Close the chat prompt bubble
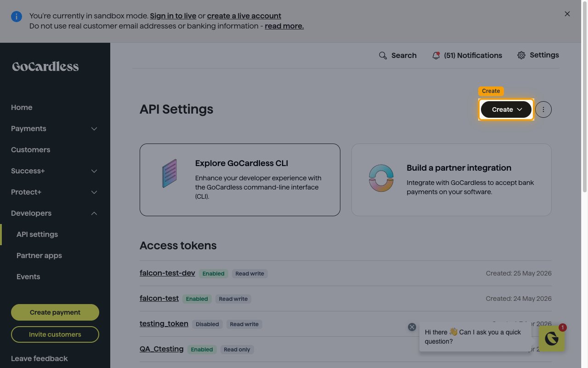The width and height of the screenshot is (588, 368). (412, 327)
